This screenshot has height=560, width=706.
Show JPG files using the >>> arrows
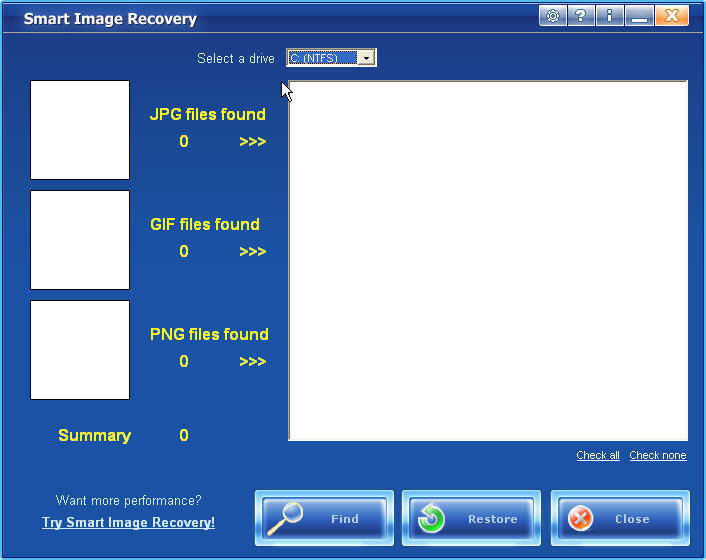(253, 141)
